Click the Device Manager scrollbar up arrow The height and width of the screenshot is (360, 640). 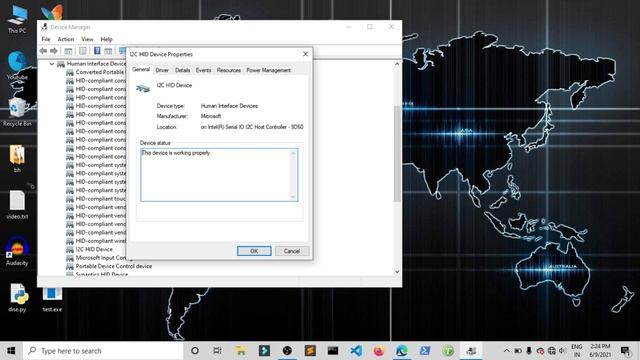[x=397, y=64]
